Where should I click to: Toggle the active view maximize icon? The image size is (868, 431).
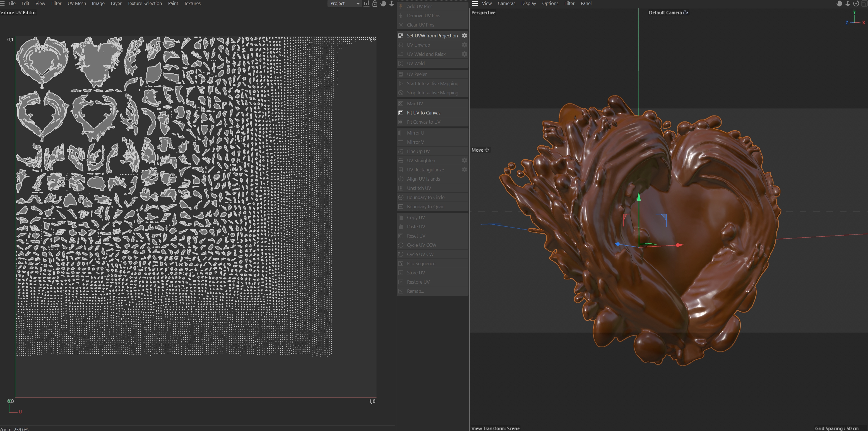(x=864, y=4)
